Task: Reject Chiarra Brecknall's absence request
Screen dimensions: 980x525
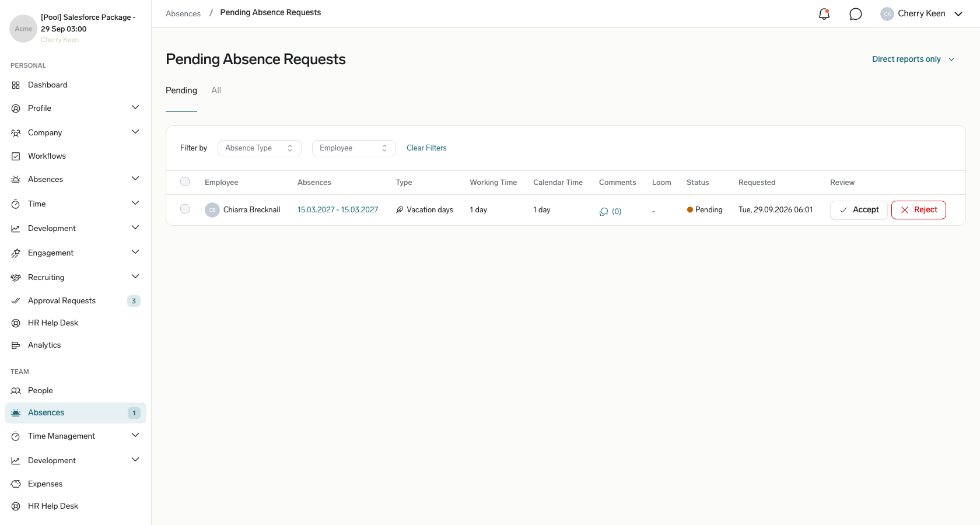Action: click(x=919, y=210)
